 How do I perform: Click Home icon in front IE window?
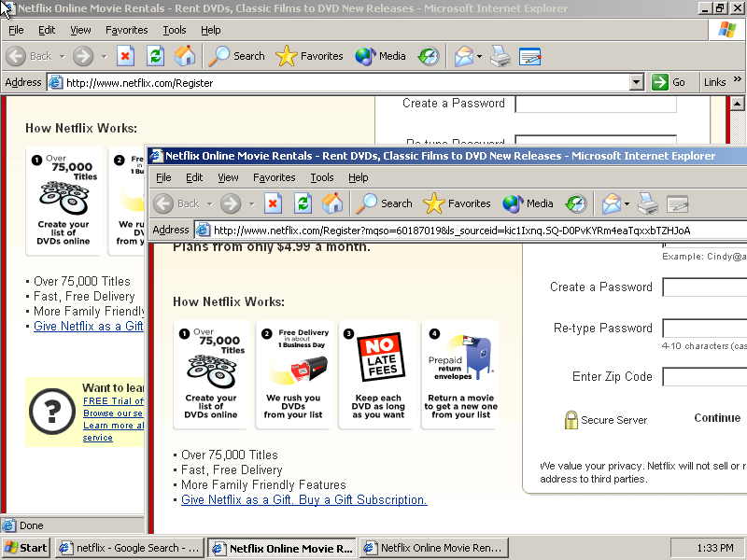pyautogui.click(x=332, y=203)
